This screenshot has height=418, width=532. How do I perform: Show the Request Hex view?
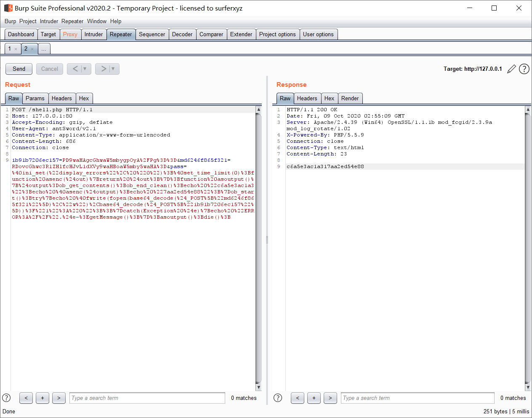point(84,99)
